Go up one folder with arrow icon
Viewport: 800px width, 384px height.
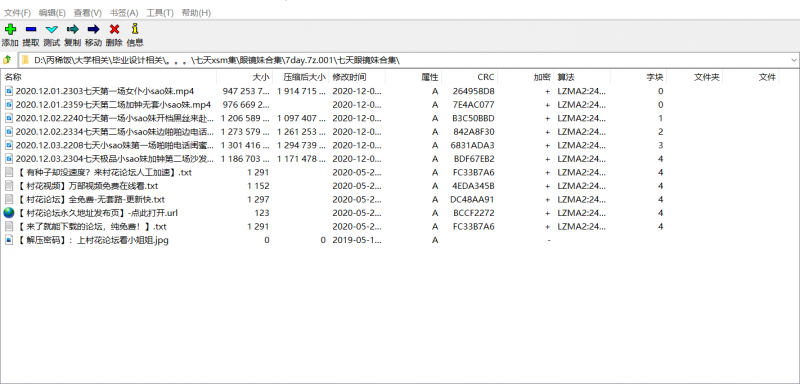8,60
